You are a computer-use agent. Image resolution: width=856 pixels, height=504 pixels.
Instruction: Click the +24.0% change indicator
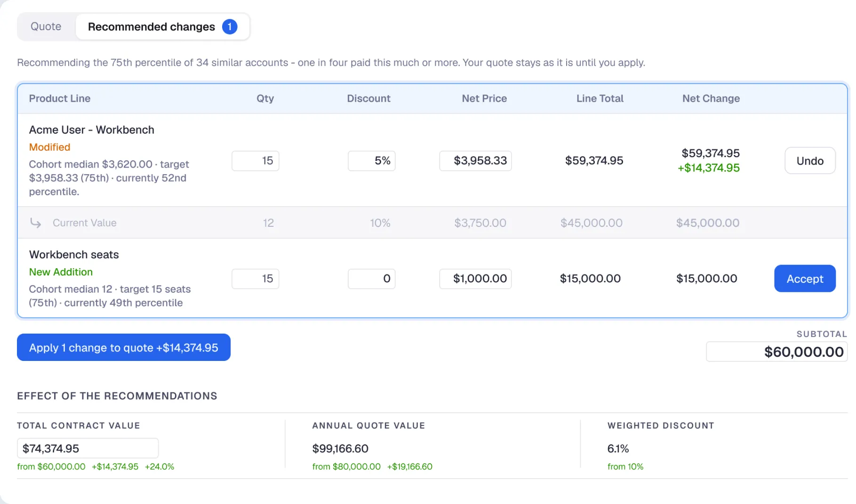[x=160, y=466]
